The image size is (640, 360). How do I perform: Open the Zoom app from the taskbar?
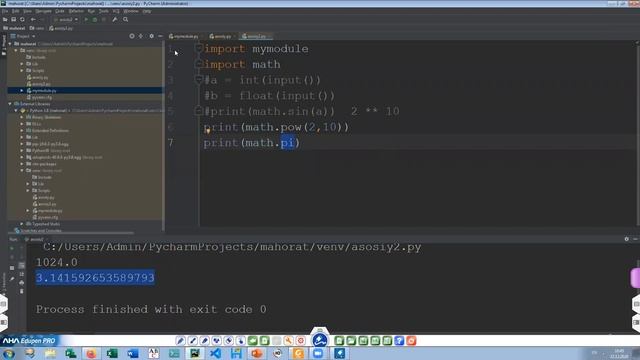318,353
